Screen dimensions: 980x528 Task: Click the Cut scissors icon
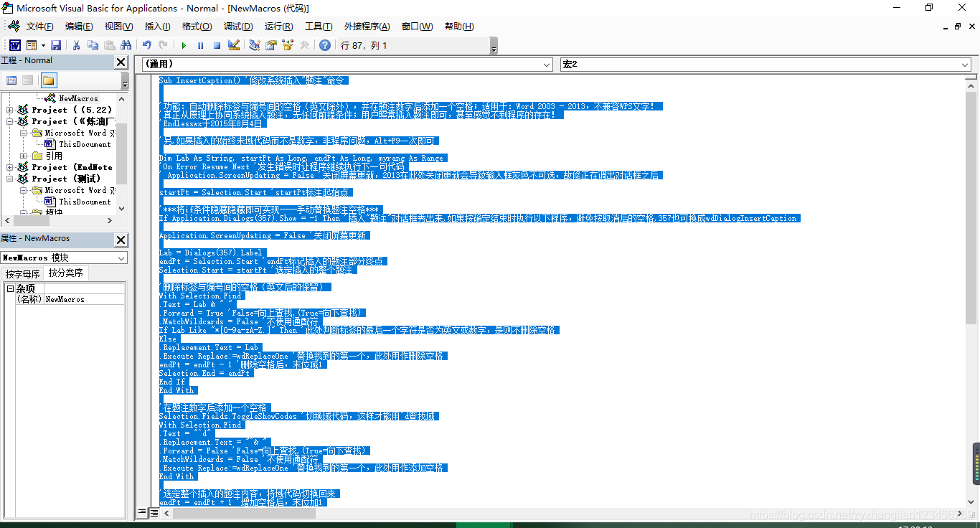77,45
